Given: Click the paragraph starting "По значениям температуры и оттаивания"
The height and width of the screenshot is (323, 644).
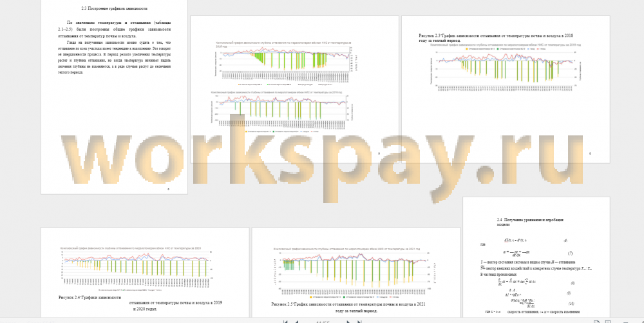Looking at the screenshot, I should pyautogui.click(x=115, y=29).
